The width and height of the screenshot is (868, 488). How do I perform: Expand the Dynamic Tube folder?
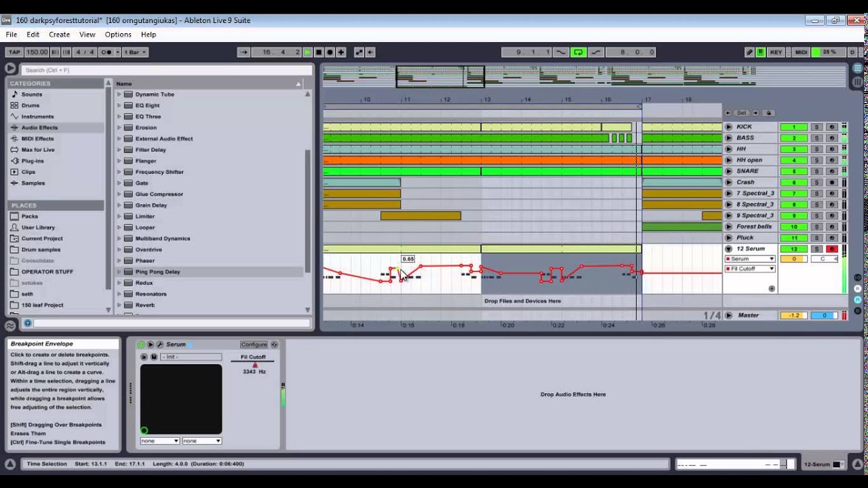pyautogui.click(x=119, y=94)
